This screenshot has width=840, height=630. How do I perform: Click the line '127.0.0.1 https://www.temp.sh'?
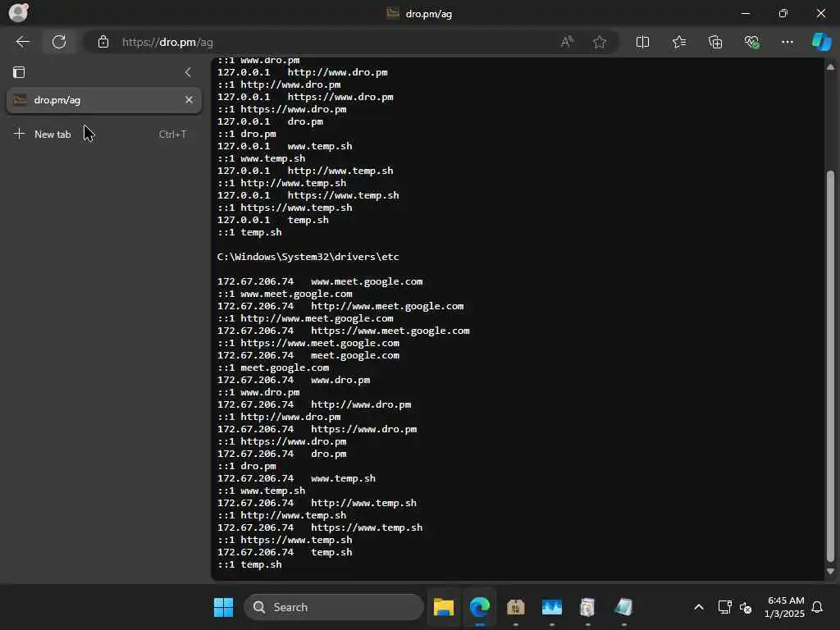pos(308,195)
